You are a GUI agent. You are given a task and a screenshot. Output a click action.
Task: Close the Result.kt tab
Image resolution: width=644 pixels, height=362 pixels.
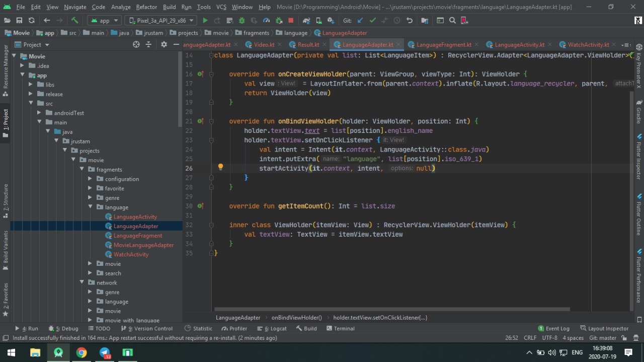click(324, 45)
